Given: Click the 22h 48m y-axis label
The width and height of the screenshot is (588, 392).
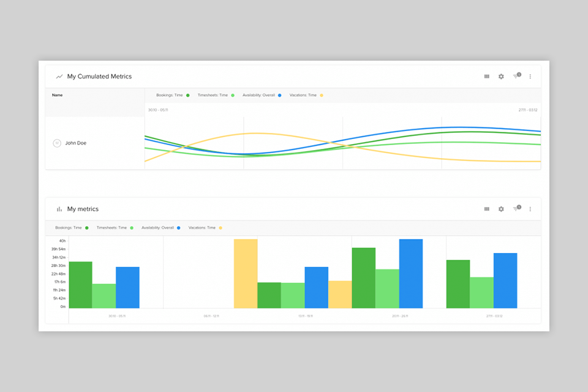Looking at the screenshot, I should 59,274.
